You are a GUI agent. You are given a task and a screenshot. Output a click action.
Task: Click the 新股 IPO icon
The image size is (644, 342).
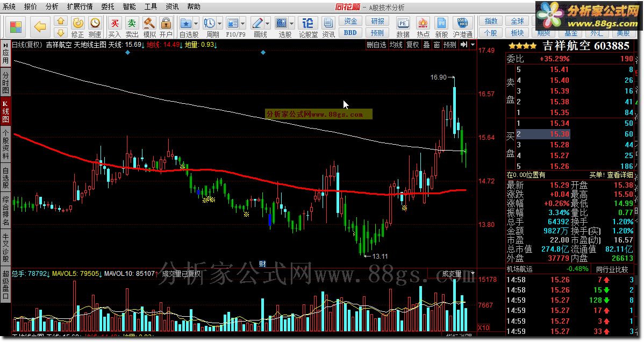pos(441,23)
